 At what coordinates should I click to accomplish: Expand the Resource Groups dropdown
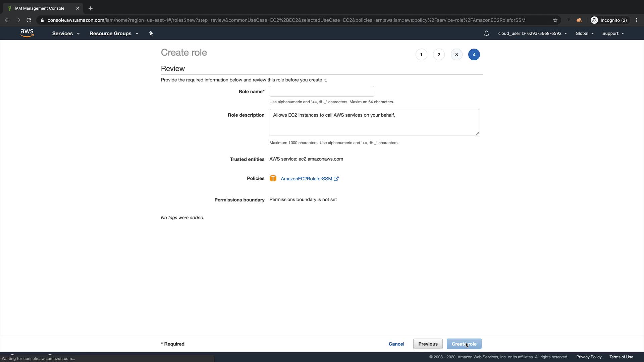(x=114, y=34)
